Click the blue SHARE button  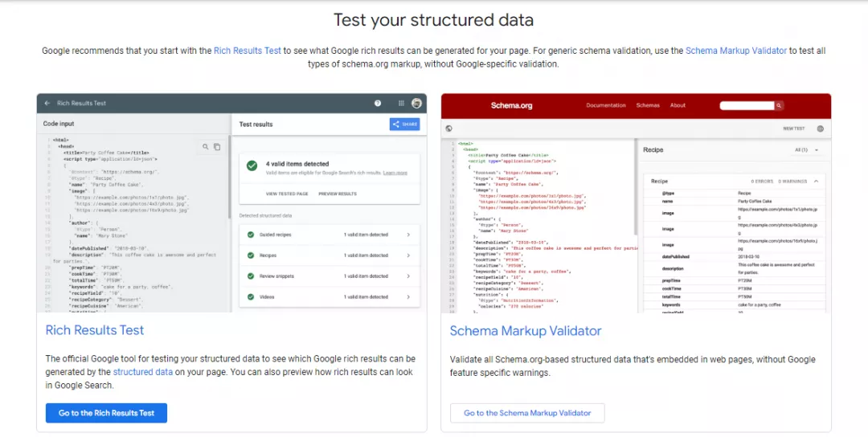(404, 125)
